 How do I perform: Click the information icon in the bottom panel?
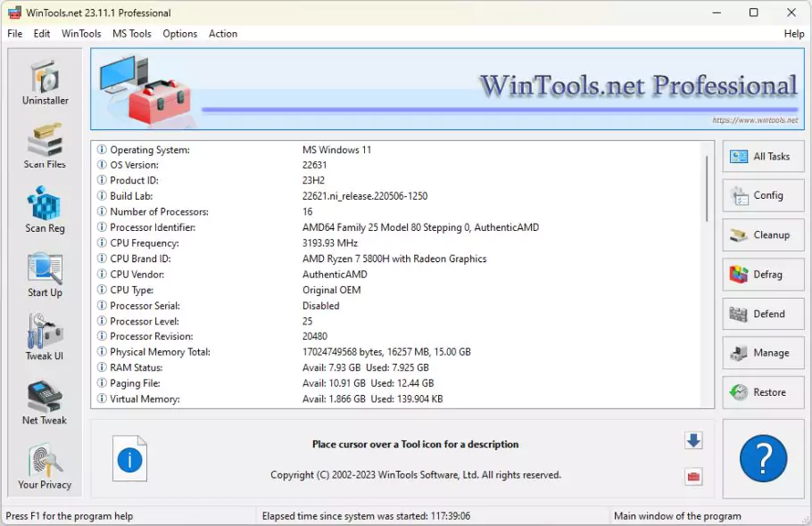click(x=130, y=458)
